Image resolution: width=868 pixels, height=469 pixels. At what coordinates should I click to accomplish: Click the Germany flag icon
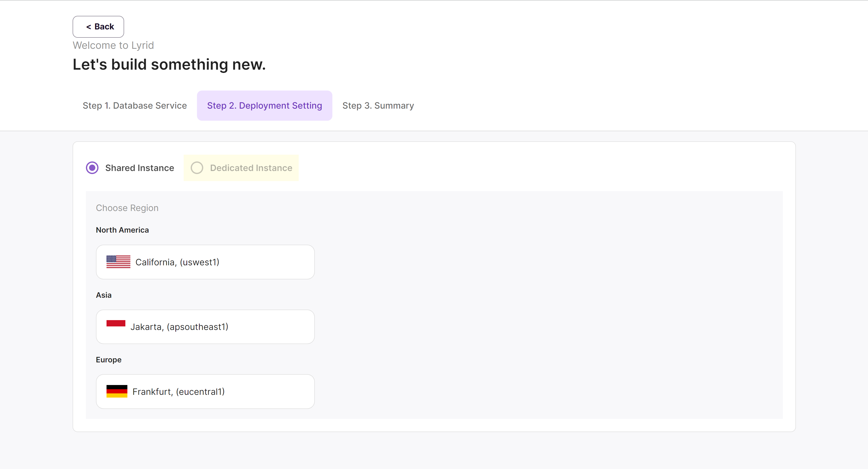pos(117,391)
